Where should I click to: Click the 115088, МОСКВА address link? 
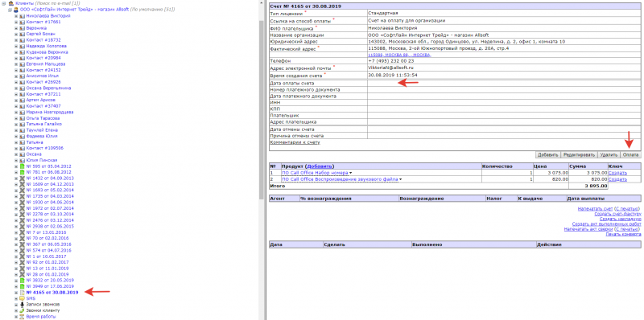pyautogui.click(x=399, y=55)
